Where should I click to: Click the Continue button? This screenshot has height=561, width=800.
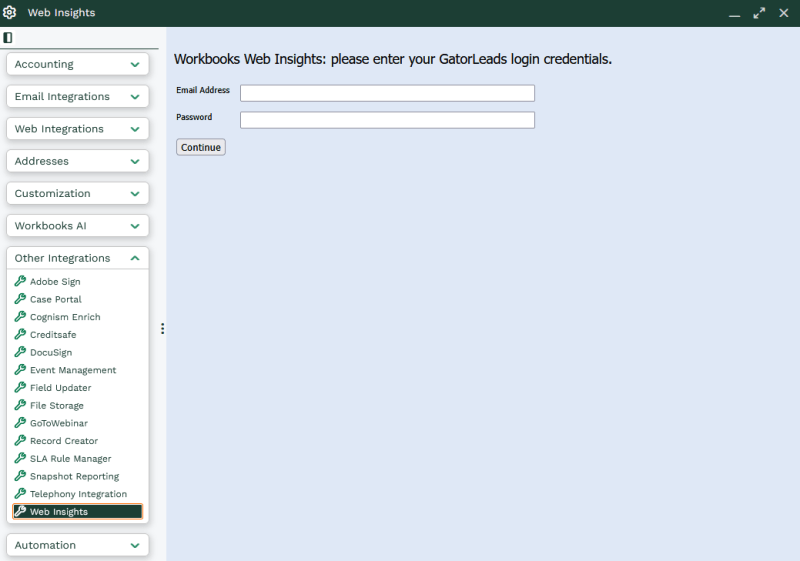(201, 147)
